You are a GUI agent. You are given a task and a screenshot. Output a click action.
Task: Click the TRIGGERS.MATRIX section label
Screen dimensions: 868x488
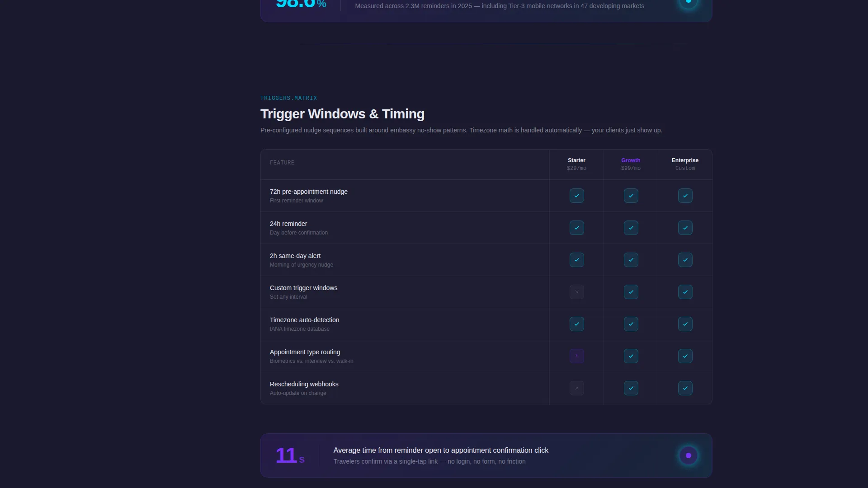pos(288,98)
